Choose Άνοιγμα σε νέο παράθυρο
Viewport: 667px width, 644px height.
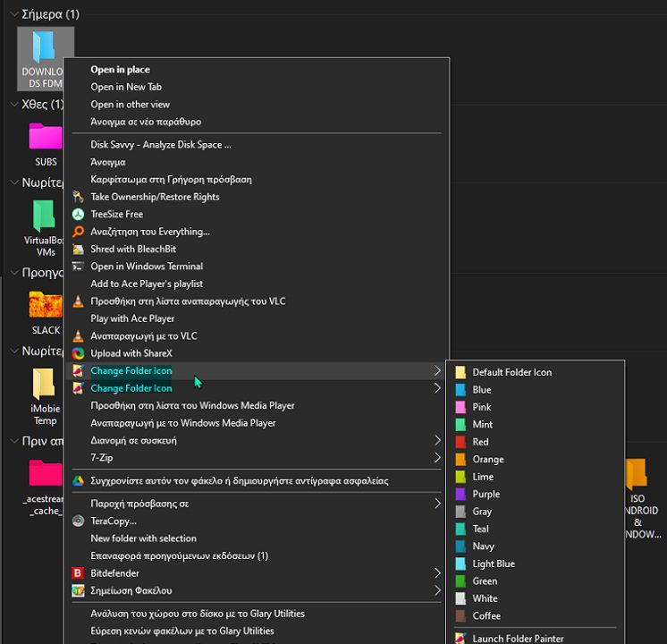point(257,122)
